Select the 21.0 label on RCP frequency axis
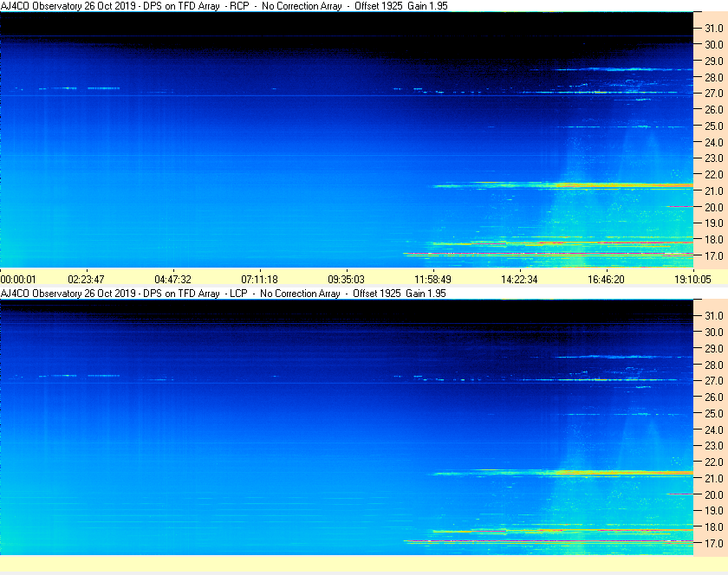The width and height of the screenshot is (728, 575). 714,191
